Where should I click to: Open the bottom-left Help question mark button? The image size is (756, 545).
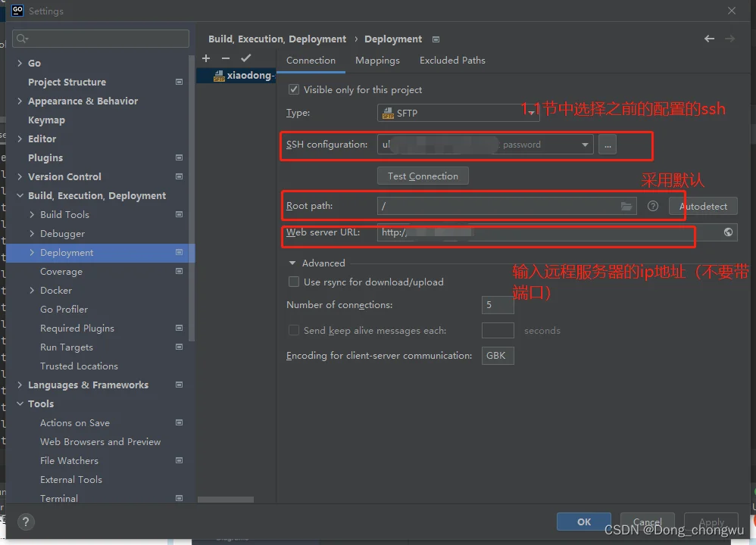26,522
